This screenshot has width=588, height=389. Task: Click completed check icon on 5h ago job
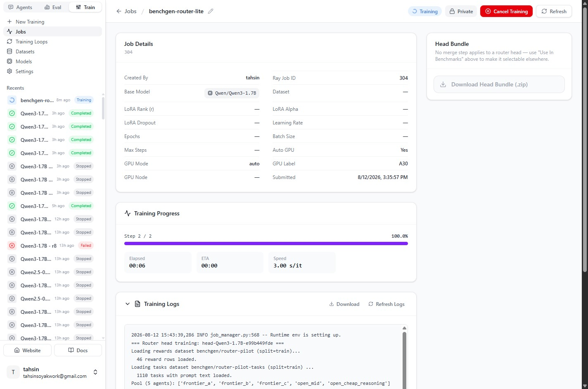[x=12, y=206]
